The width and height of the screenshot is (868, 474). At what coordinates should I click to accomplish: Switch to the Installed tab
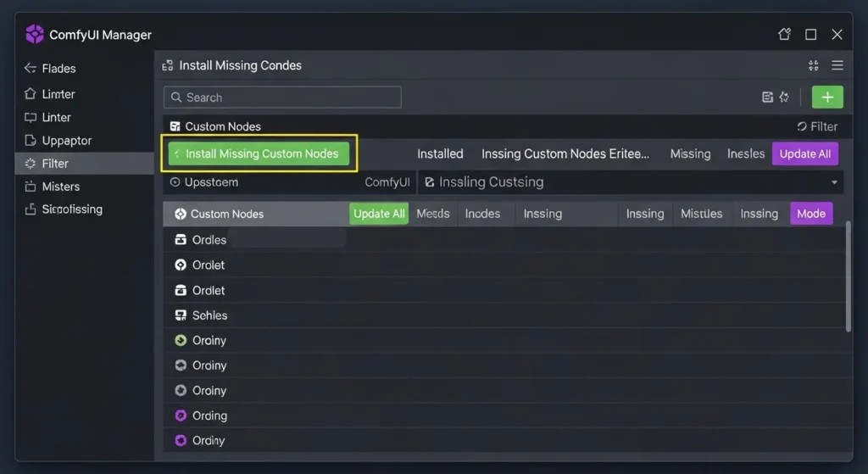point(440,153)
